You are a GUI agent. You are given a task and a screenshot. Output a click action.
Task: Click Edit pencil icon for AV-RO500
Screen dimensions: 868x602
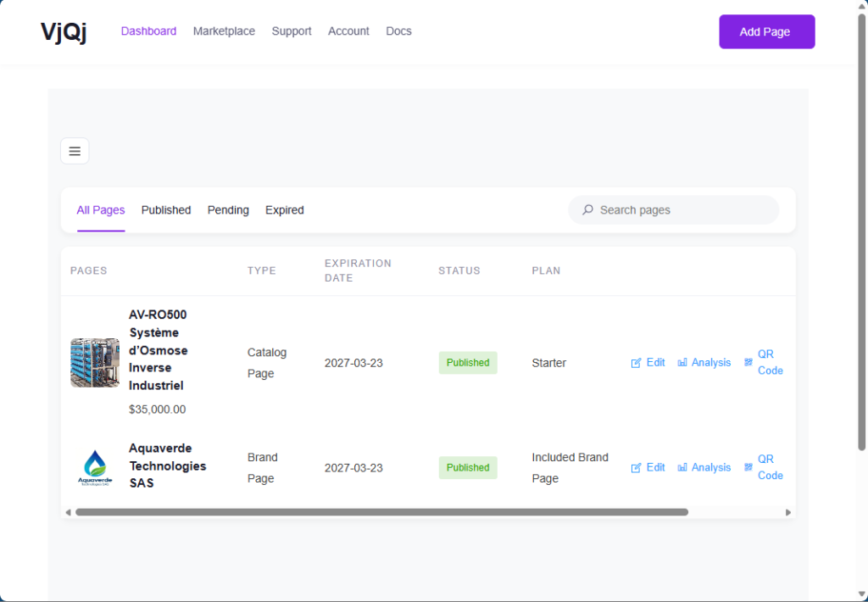(637, 363)
